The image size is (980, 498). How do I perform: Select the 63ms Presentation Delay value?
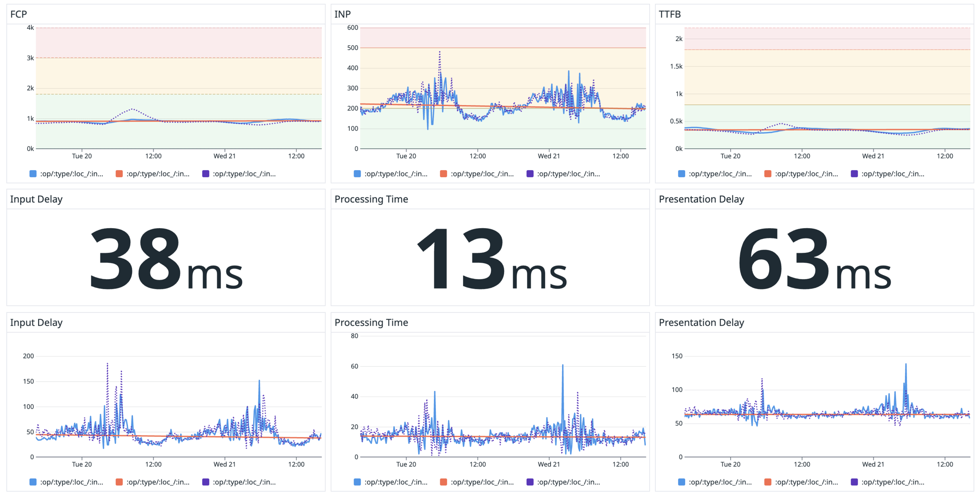pyautogui.click(x=815, y=259)
